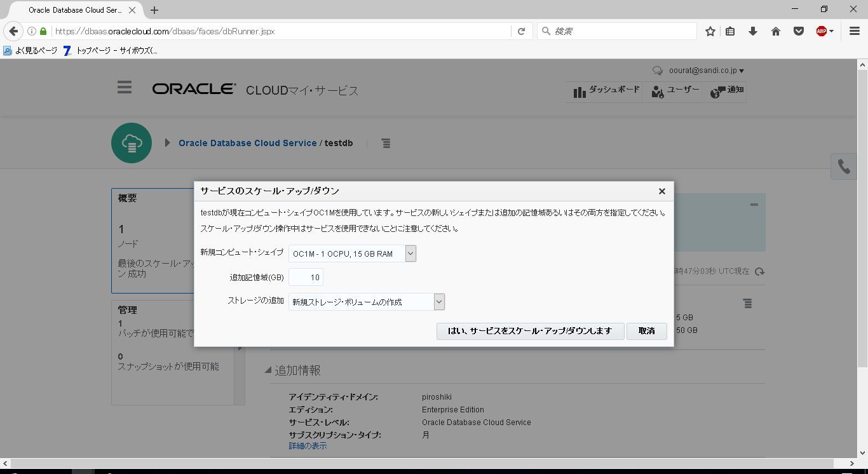Screen dimensions: 868x474
Task: Confirm with はい、サービスをスケール・アップ/ダウンします button
Action: click(530, 331)
